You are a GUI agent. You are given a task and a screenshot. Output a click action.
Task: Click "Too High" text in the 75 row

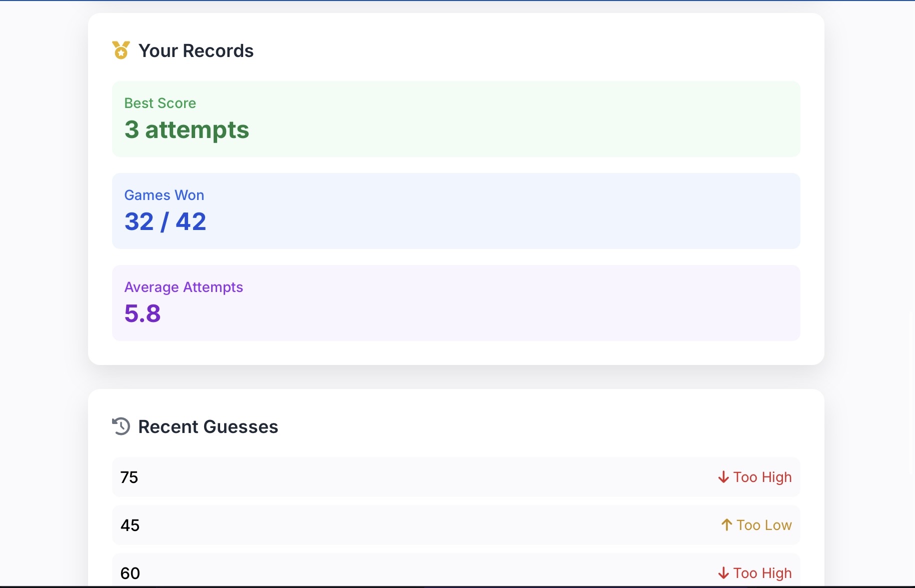[762, 477]
